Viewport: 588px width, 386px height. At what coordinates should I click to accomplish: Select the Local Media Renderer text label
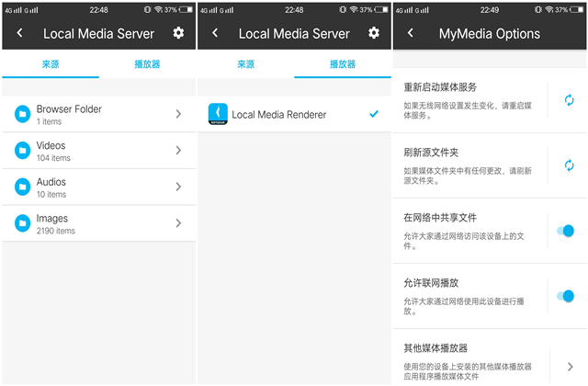click(x=278, y=115)
